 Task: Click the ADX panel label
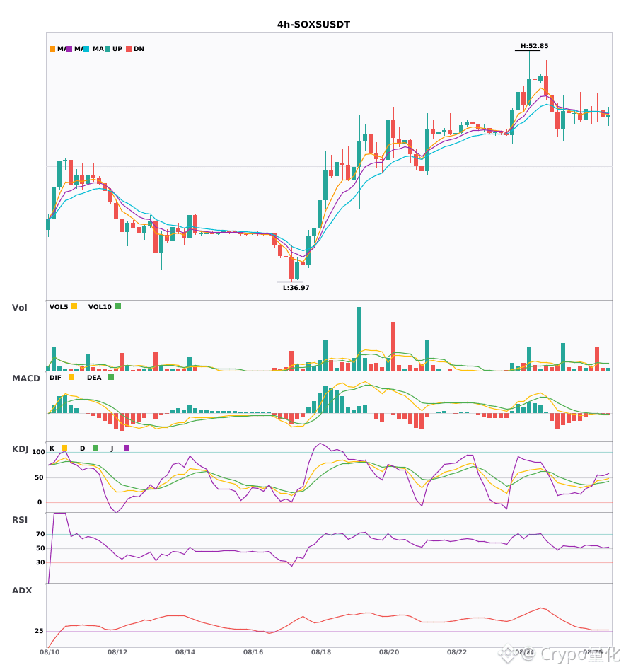tap(22, 591)
